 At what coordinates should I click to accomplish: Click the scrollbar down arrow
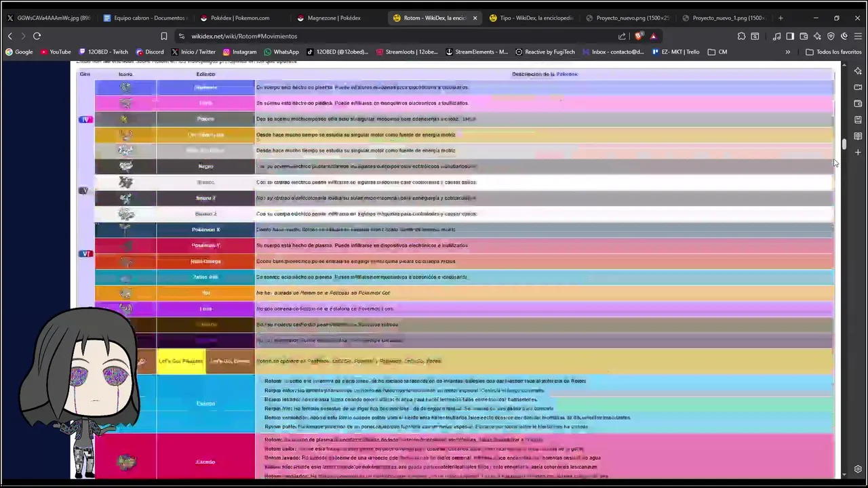pyautogui.click(x=844, y=476)
